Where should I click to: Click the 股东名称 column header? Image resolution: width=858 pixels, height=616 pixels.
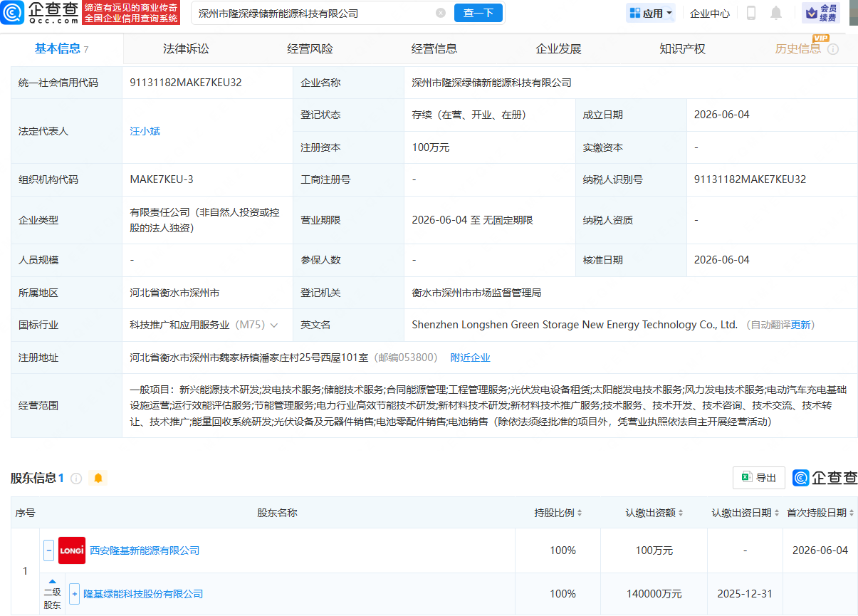click(277, 513)
